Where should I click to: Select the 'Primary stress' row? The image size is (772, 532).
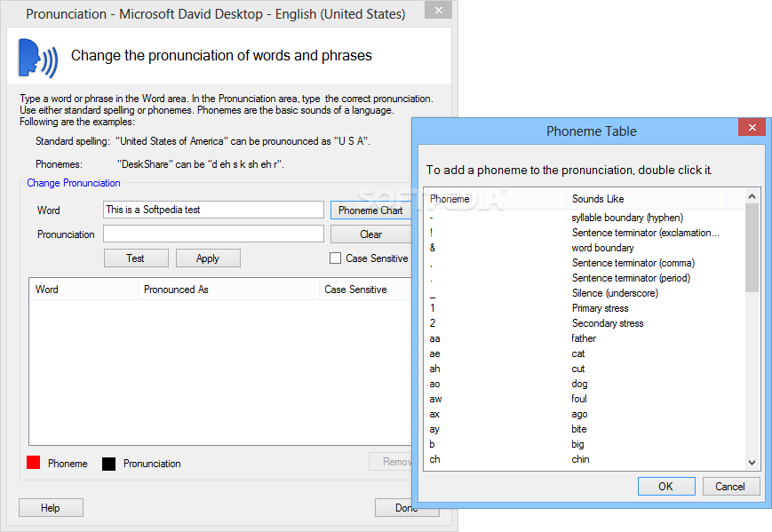tap(585, 308)
